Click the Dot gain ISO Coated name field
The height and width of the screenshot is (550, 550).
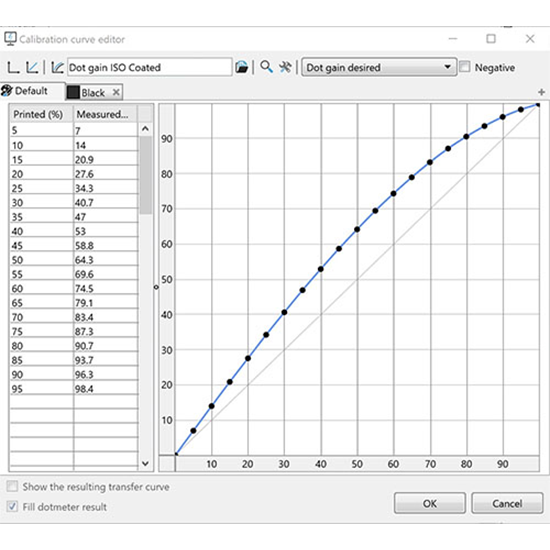point(149,67)
